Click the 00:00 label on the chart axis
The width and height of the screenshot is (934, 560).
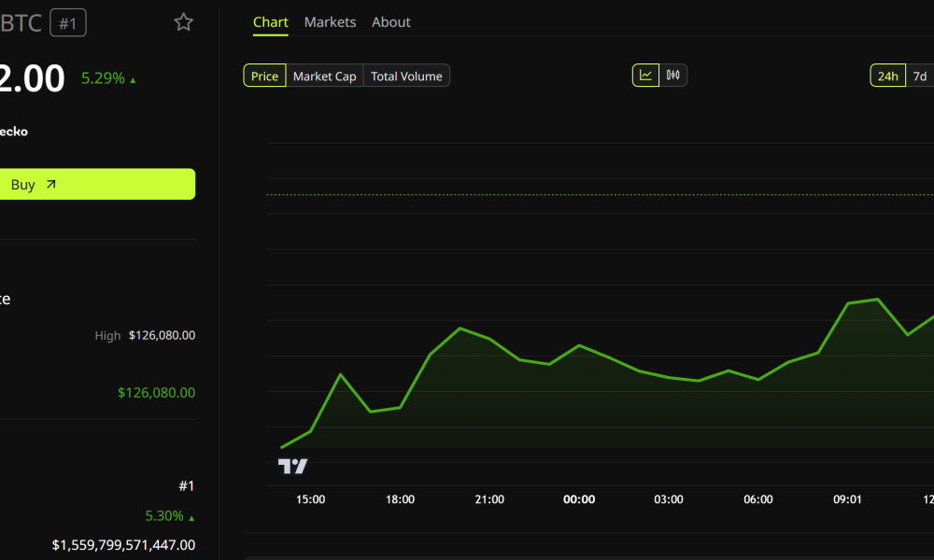click(578, 499)
